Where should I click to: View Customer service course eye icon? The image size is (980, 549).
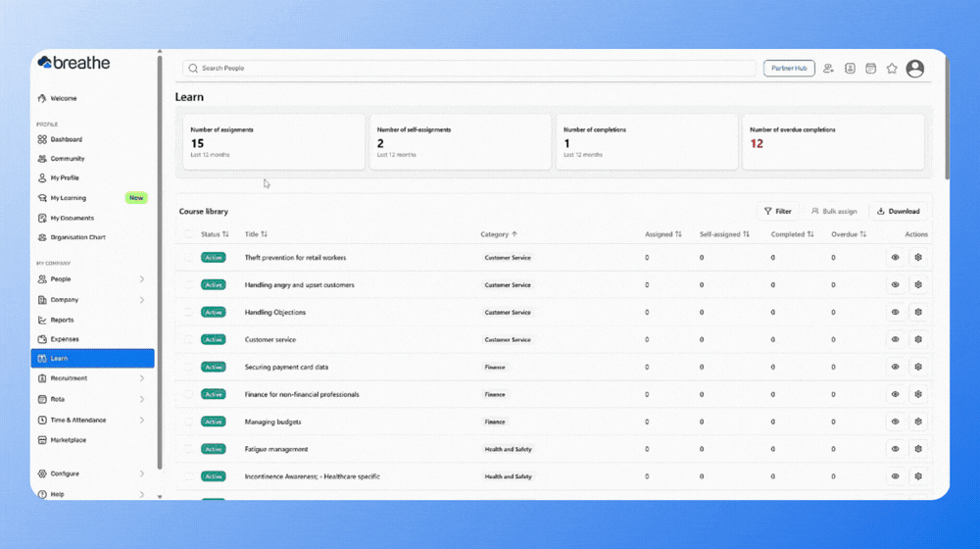(x=895, y=339)
